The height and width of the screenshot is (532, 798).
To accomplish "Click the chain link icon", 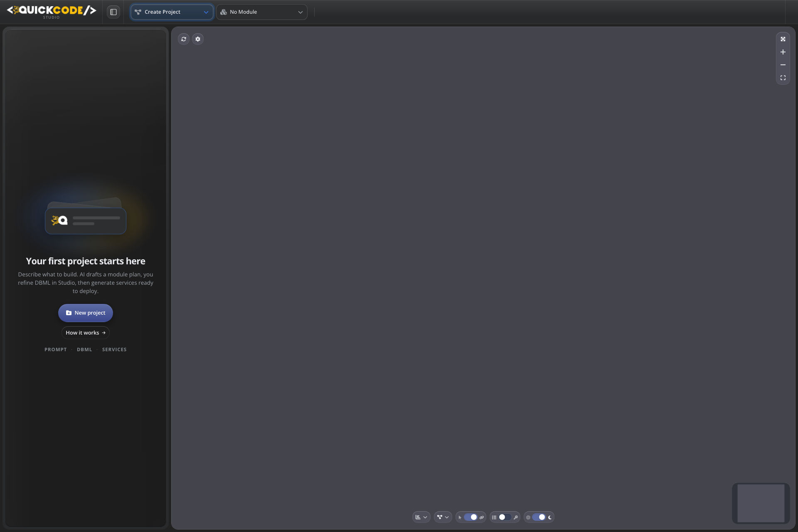I will 482,517.
